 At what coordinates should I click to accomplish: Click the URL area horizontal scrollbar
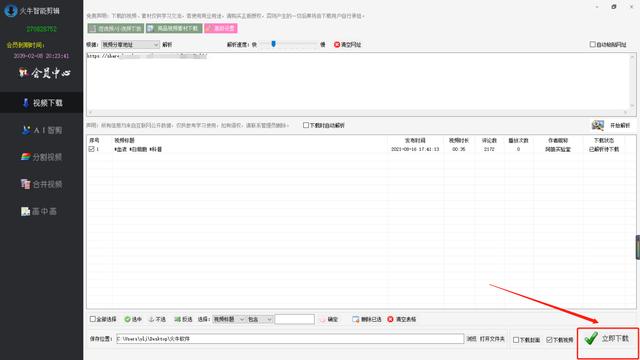tap(358, 112)
